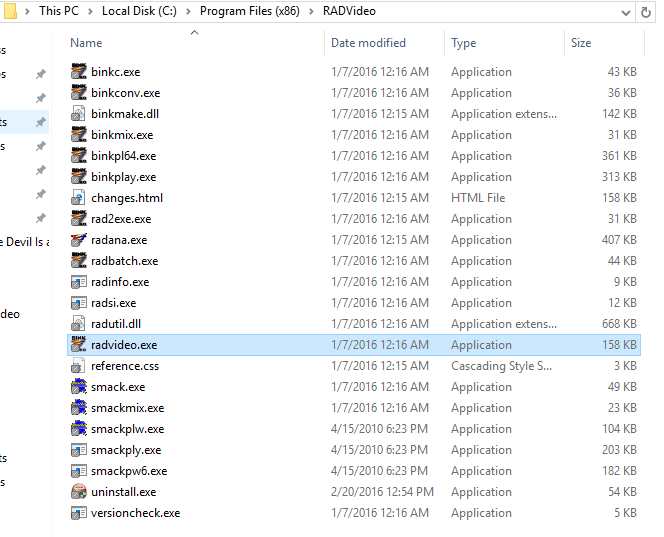The height and width of the screenshot is (537, 664).
Task: Click the binkconv.exe icon
Action: (x=79, y=92)
